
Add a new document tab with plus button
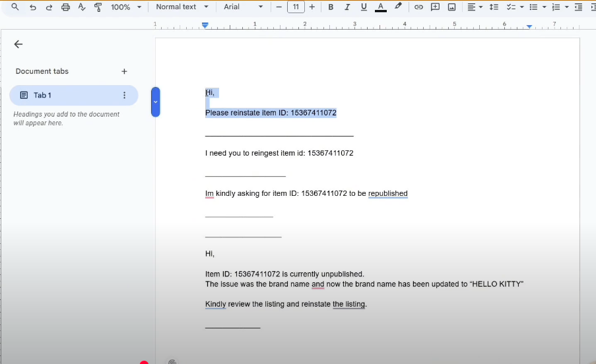(x=124, y=71)
